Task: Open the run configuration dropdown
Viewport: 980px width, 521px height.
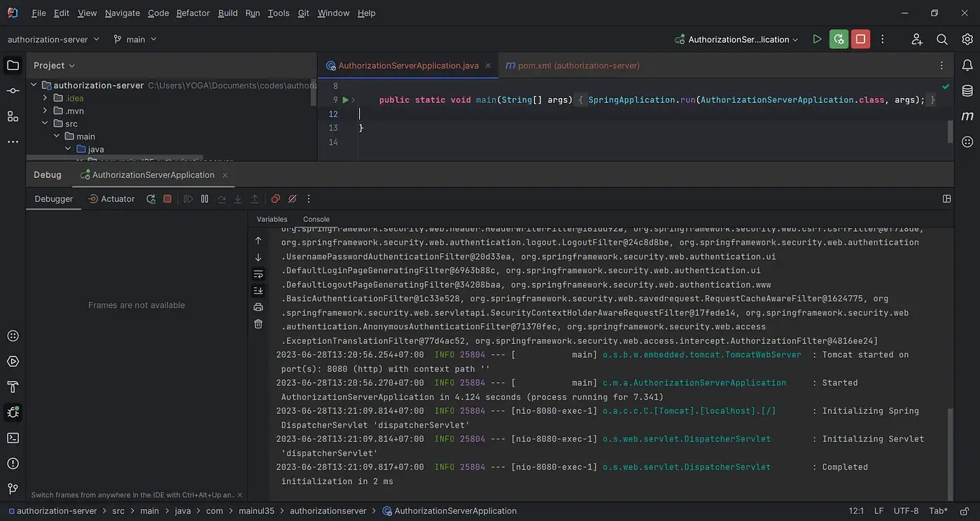Action: click(737, 39)
